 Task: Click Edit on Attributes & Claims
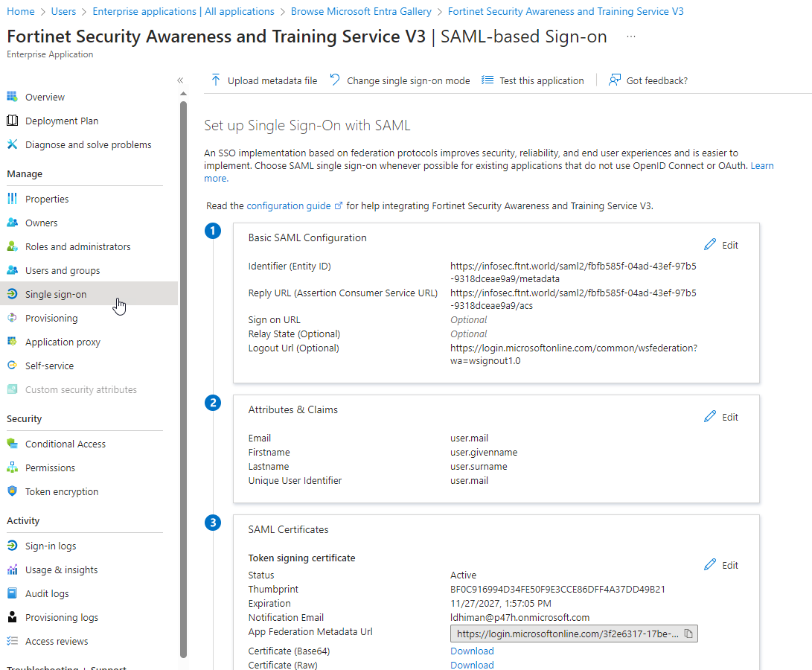721,417
